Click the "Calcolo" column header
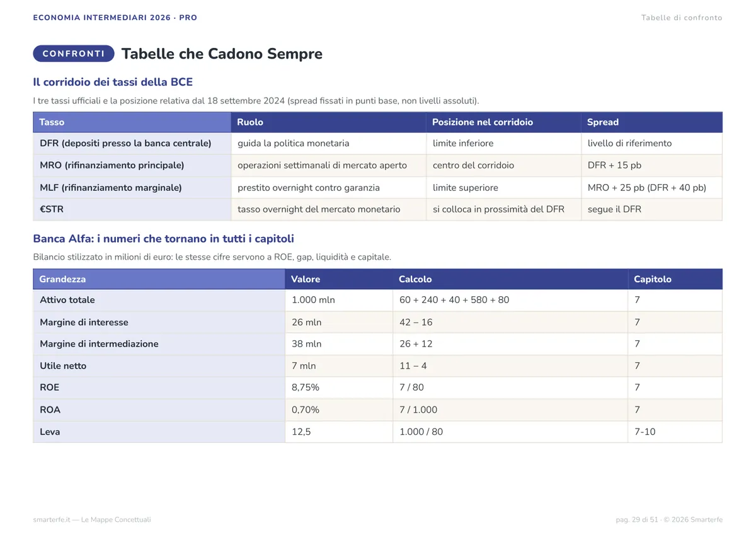This screenshot has height=535, width=756. 510,279
